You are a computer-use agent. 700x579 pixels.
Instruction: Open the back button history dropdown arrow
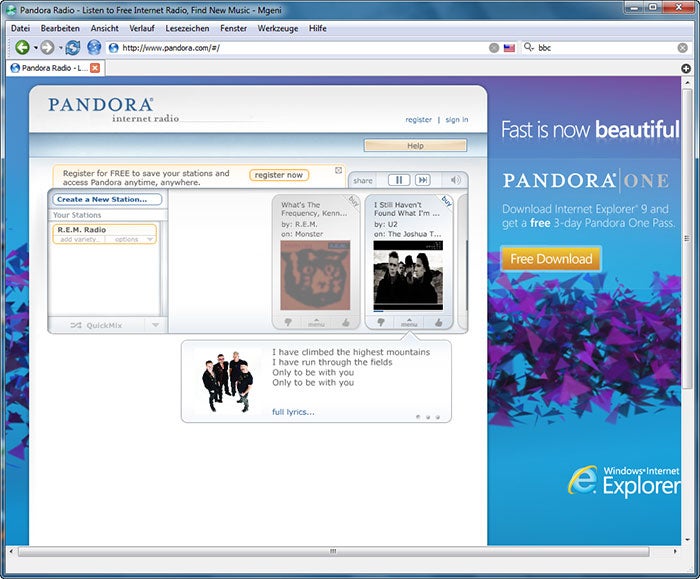tap(35, 47)
